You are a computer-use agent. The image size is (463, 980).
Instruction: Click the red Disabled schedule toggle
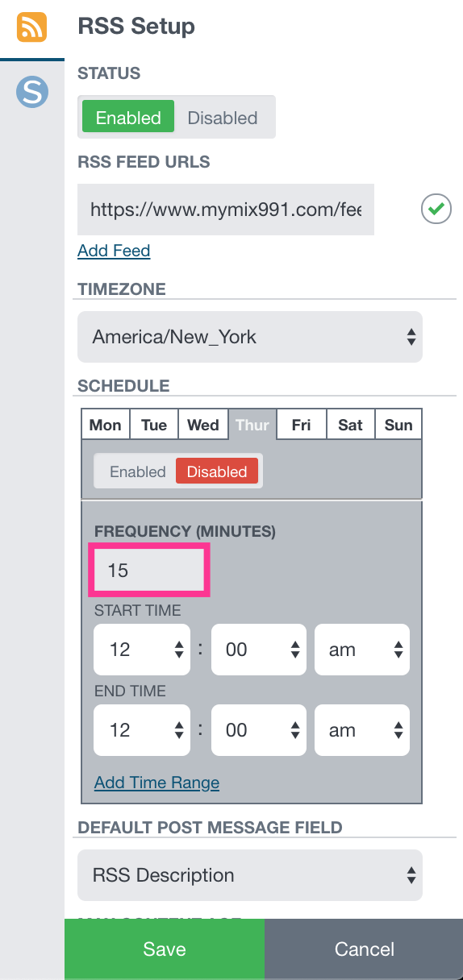[217, 471]
